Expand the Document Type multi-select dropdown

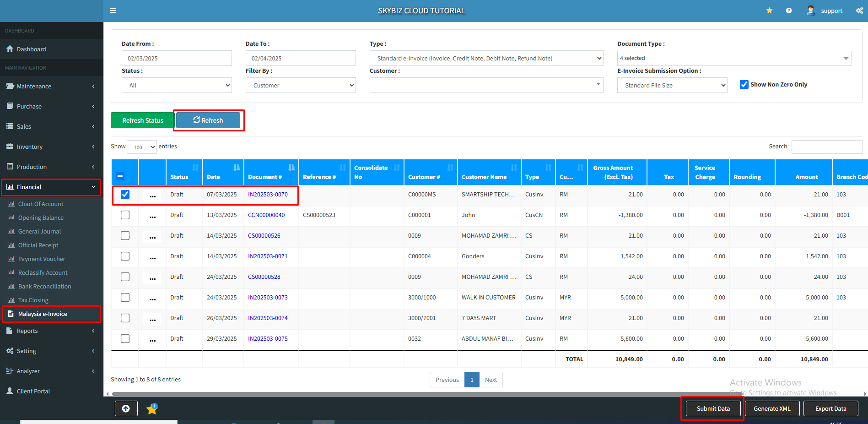[734, 58]
